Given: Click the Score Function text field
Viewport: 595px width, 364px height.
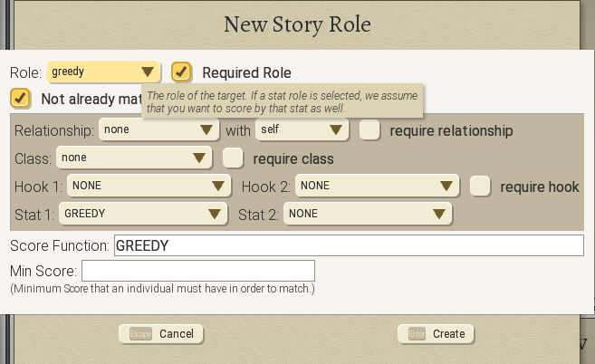Looking at the screenshot, I should click(348, 245).
